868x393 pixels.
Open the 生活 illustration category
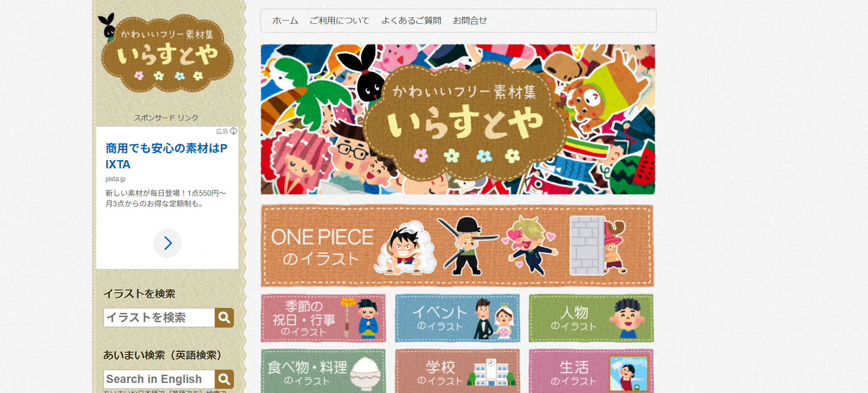coord(591,371)
